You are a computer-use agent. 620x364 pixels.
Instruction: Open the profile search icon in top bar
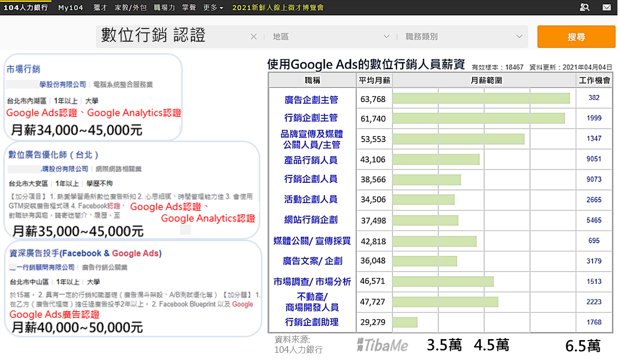tap(584, 7)
